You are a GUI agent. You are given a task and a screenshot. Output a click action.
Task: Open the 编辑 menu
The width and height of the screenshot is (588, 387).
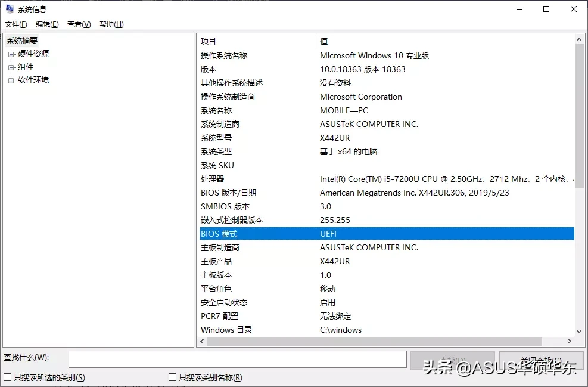tap(46, 24)
